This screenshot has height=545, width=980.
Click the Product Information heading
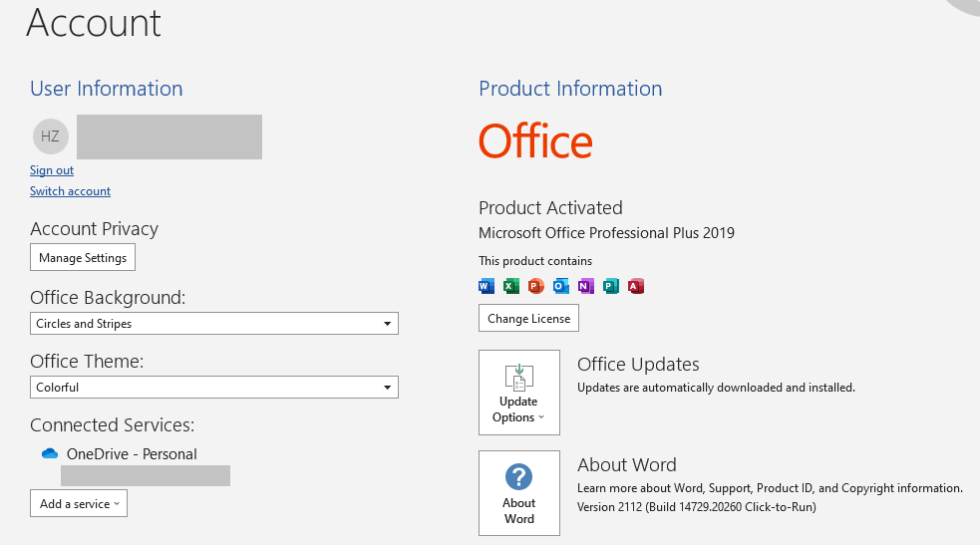570,89
